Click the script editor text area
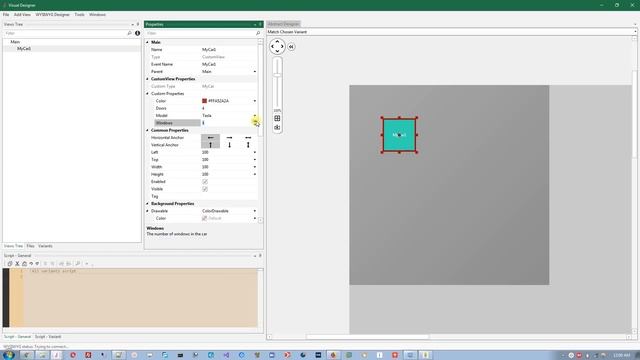640x360 pixels. [x=140, y=298]
